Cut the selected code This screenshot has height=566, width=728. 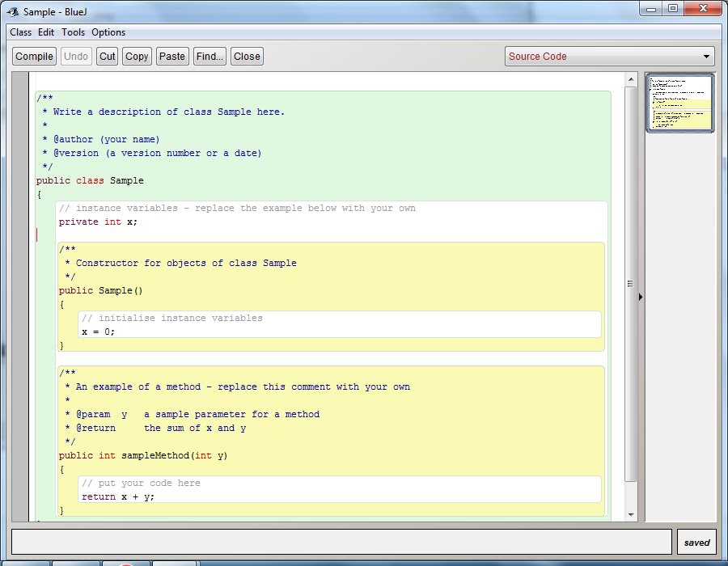(x=107, y=56)
